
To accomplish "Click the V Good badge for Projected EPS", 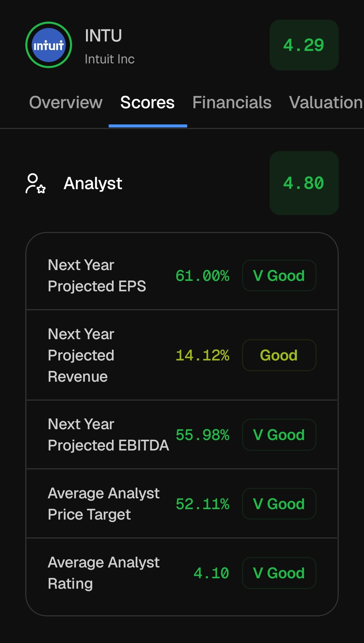I will pos(279,275).
